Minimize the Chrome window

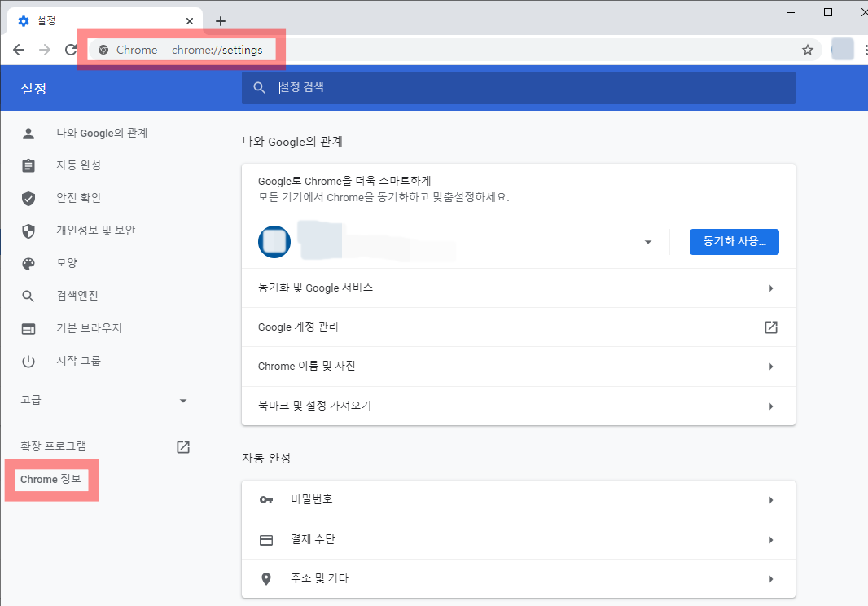(x=791, y=12)
